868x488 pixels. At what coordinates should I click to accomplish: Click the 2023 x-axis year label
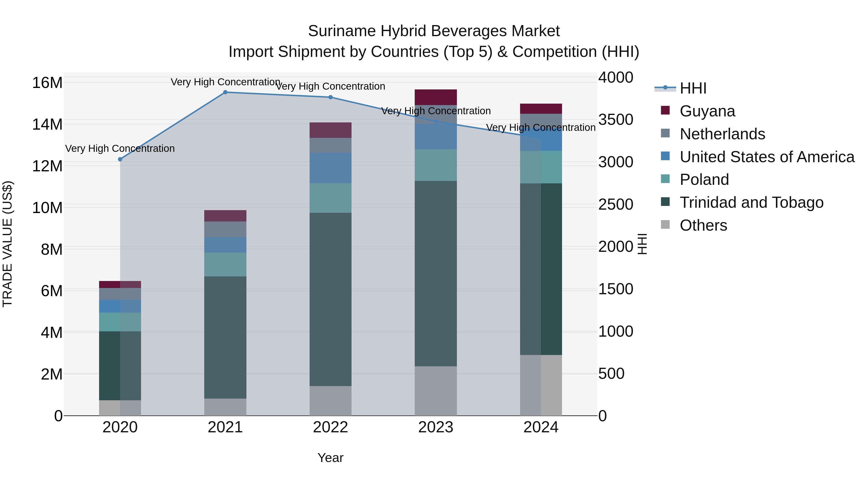[436, 427]
